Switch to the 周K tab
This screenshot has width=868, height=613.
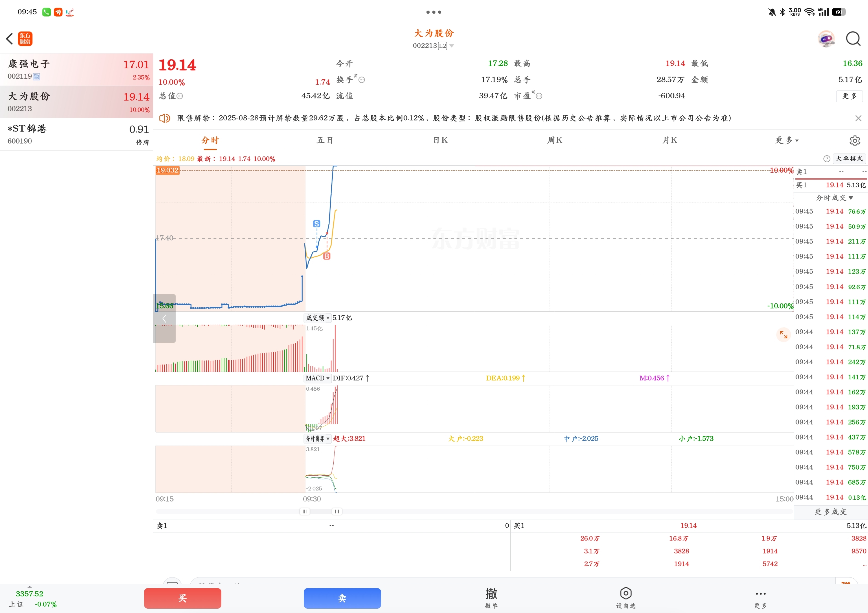[555, 141]
